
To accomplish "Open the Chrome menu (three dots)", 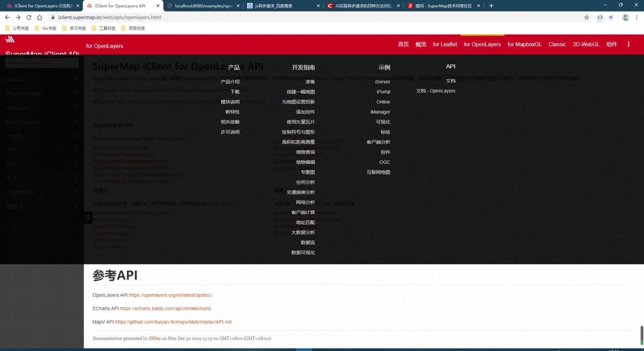I will click(637, 17).
